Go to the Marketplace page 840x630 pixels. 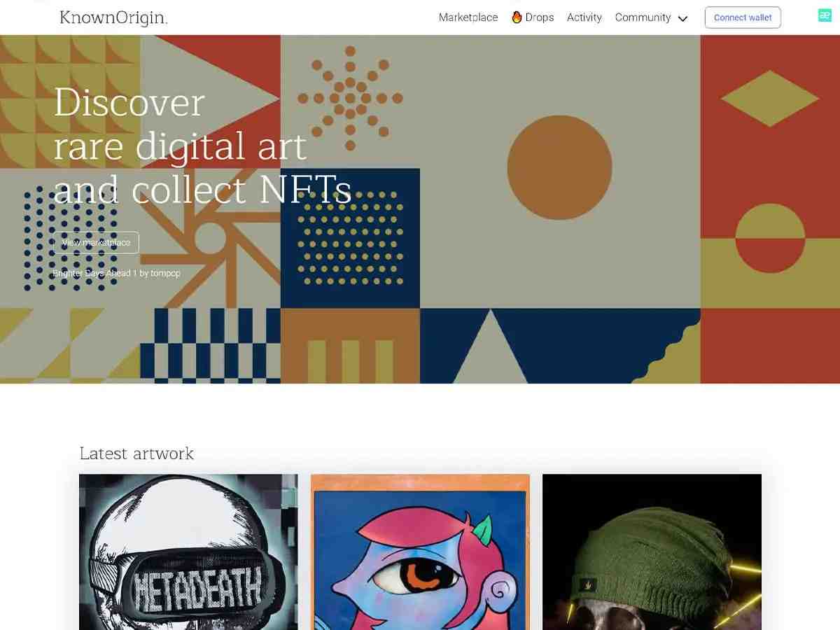coord(468,17)
